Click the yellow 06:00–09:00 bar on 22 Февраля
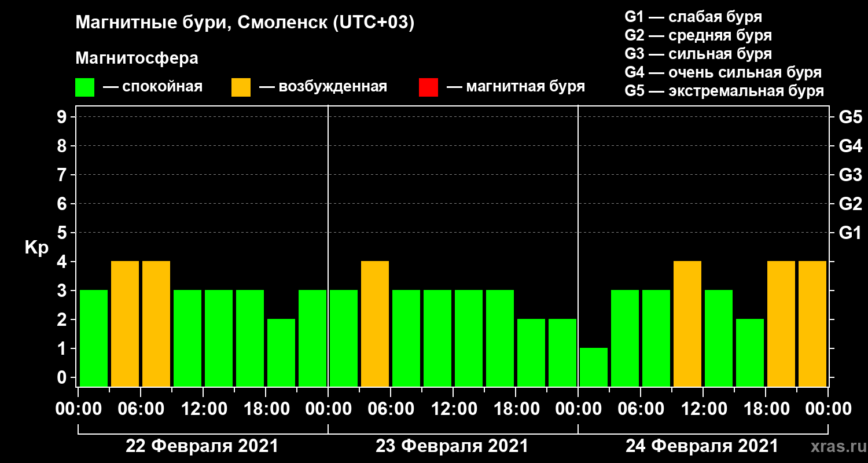This screenshot has width=868, height=463. (x=156, y=324)
